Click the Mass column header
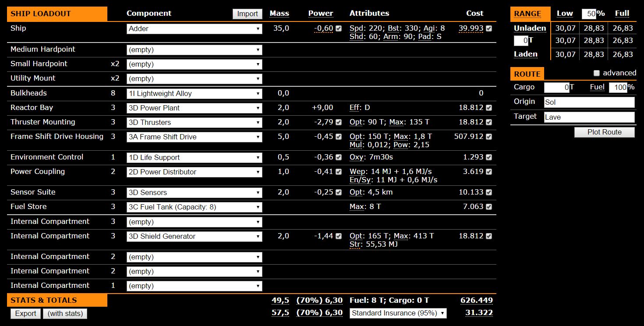This screenshot has height=326, width=644. click(x=279, y=14)
